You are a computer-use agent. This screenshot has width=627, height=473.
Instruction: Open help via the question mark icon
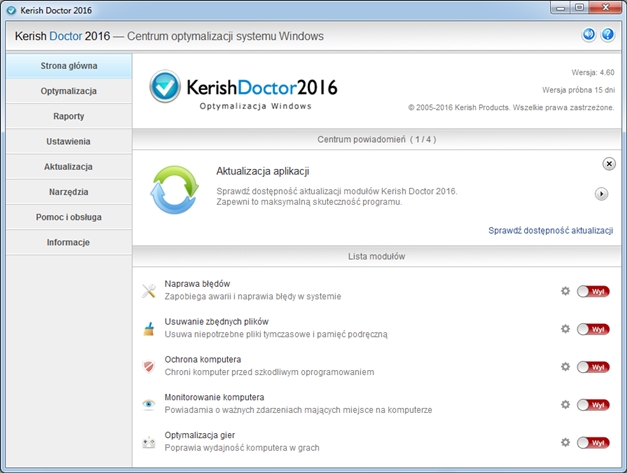click(x=607, y=35)
